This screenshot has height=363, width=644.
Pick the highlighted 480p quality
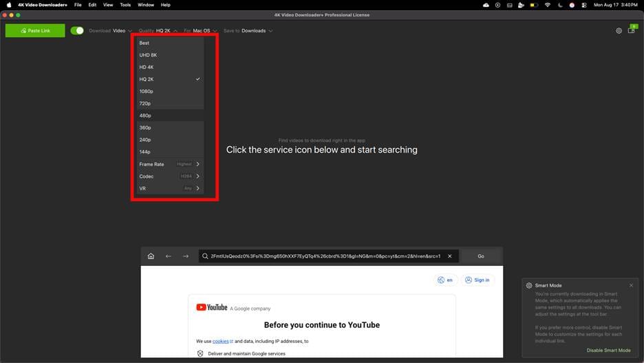(x=170, y=116)
